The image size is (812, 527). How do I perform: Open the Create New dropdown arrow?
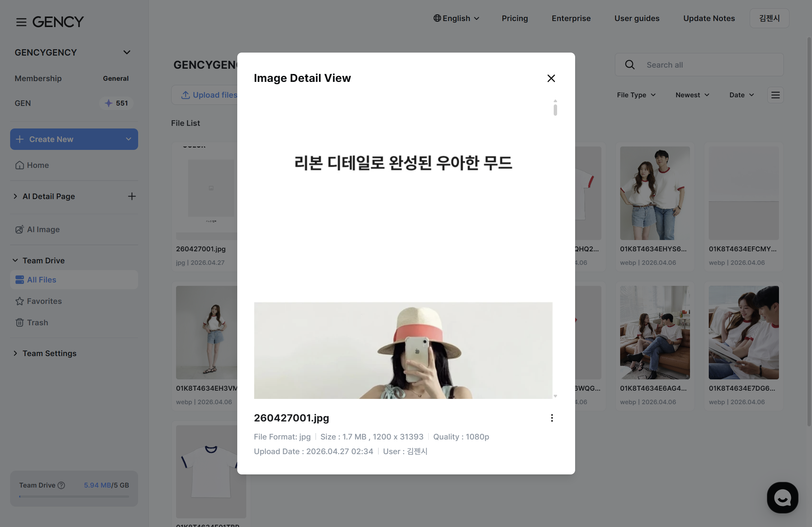128,139
